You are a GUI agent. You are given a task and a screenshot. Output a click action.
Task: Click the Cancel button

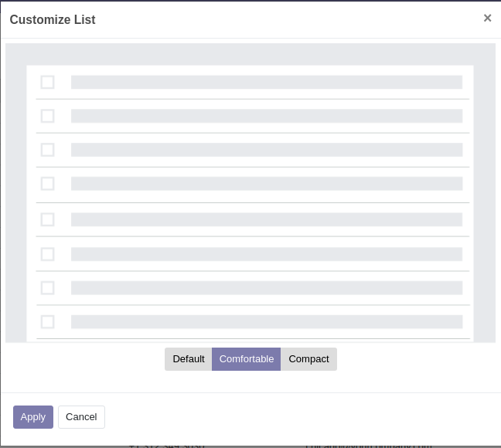click(81, 417)
